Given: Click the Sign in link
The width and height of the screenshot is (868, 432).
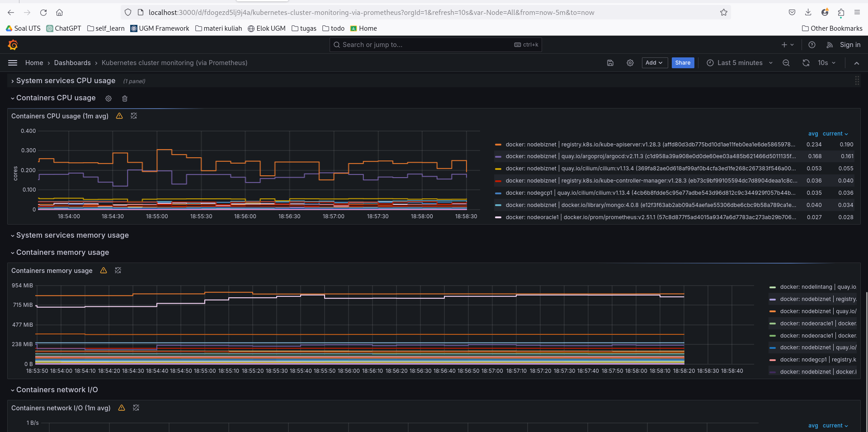Looking at the screenshot, I should click(x=850, y=45).
